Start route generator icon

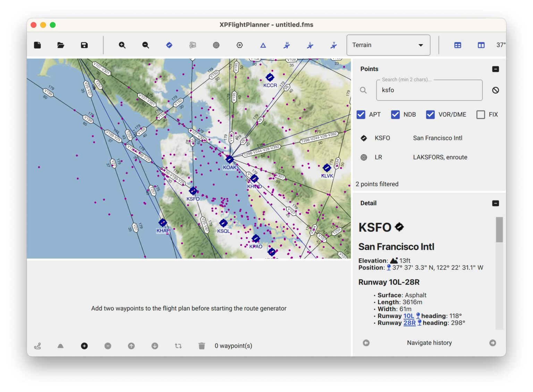point(37,346)
